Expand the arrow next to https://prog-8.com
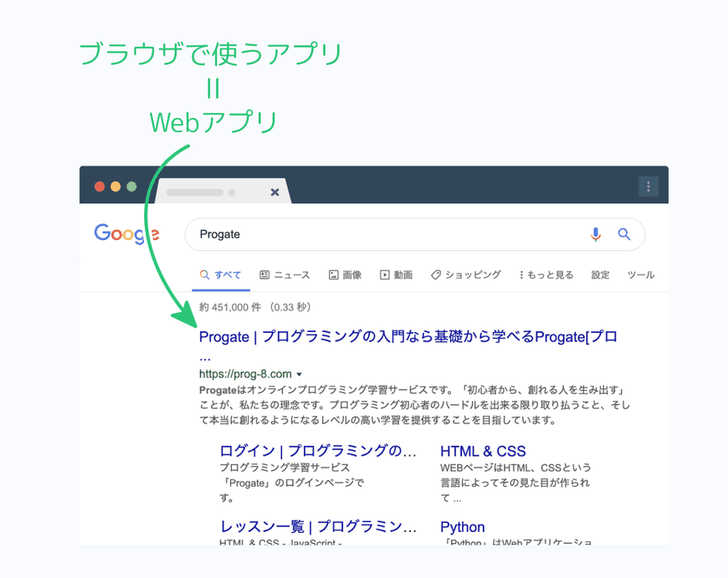Screen dimensions: 728x578 300,374
